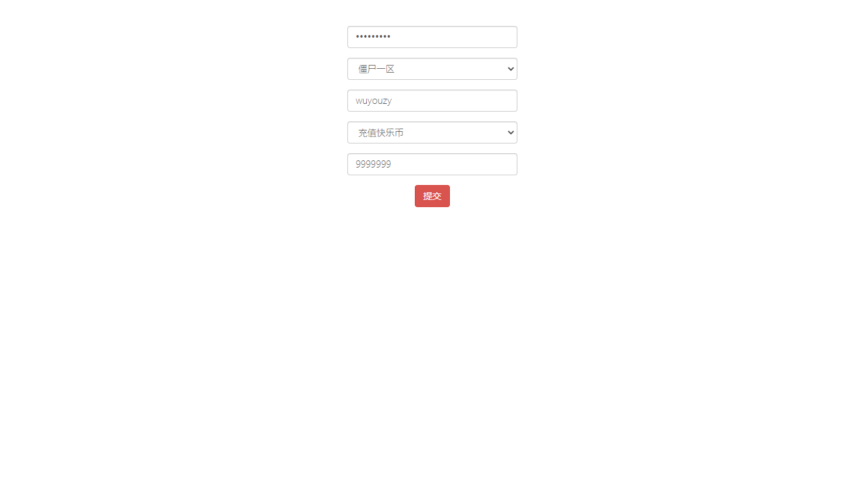
Task: Click the username box between the two dropdowns
Action: point(432,101)
